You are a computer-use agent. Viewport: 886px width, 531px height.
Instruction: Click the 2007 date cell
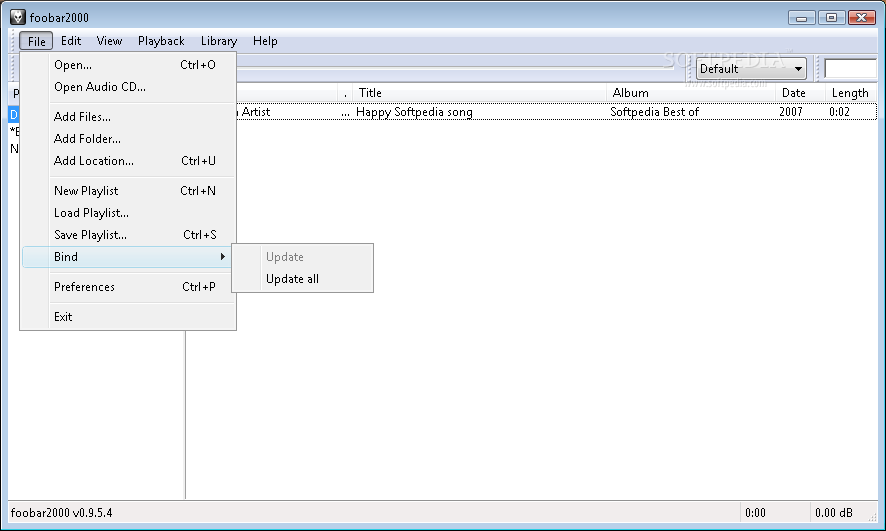tap(791, 112)
